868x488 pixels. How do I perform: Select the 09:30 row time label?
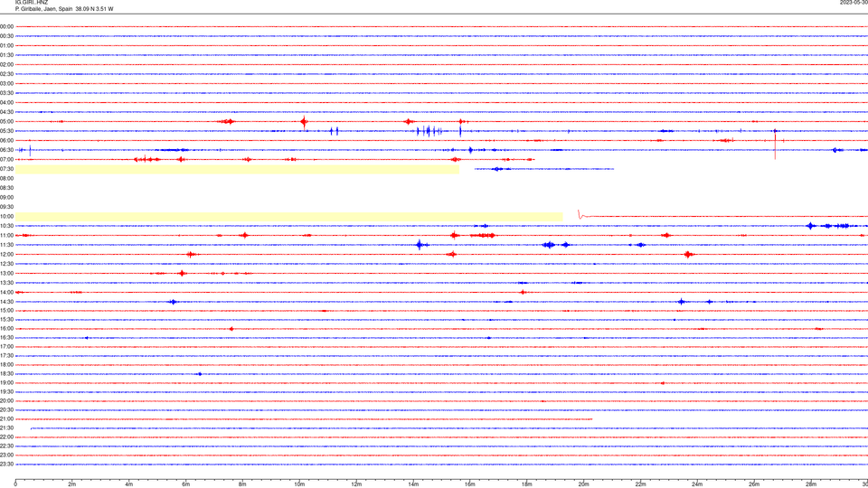(6, 207)
